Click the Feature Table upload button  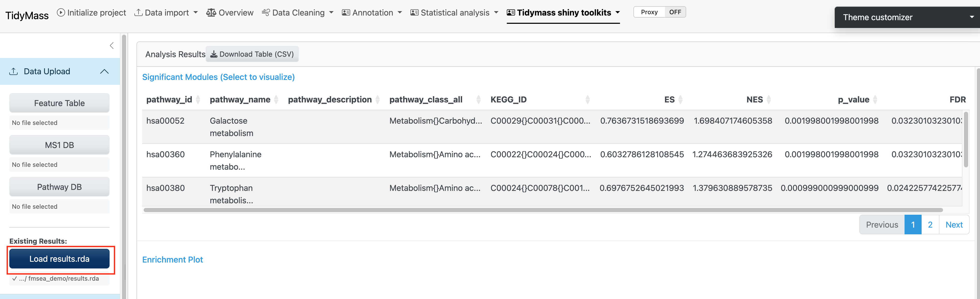tap(59, 103)
